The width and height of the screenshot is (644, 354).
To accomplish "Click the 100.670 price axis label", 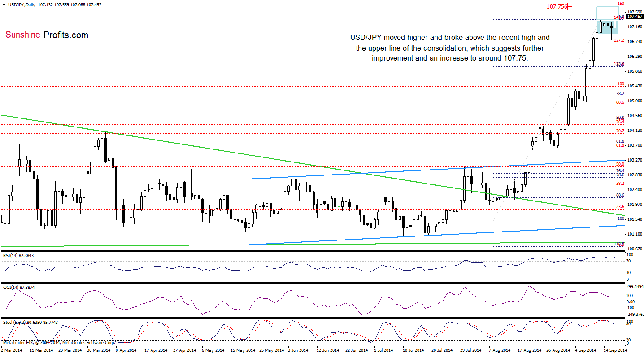I will tap(635, 249).
